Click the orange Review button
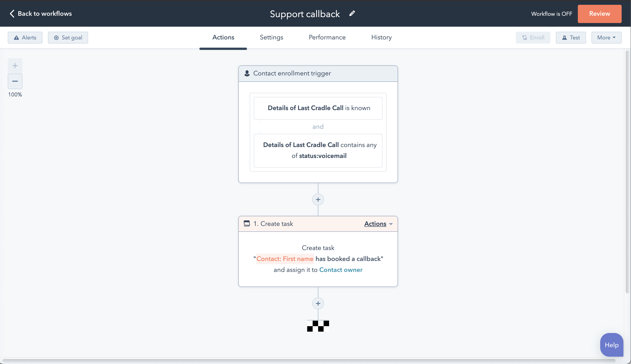The width and height of the screenshot is (631, 364). pos(599,14)
